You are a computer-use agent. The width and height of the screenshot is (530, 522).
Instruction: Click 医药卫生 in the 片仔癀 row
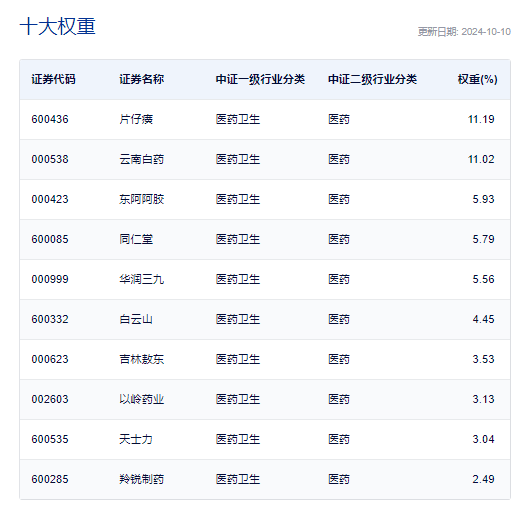(238, 119)
